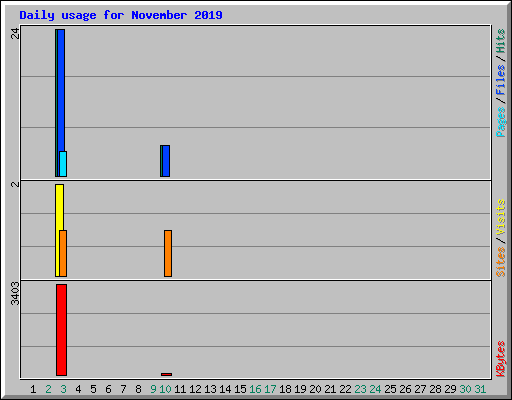Click day label '20' on the x-axis
Screen dimensions: 512x400
pyautogui.click(x=315, y=389)
